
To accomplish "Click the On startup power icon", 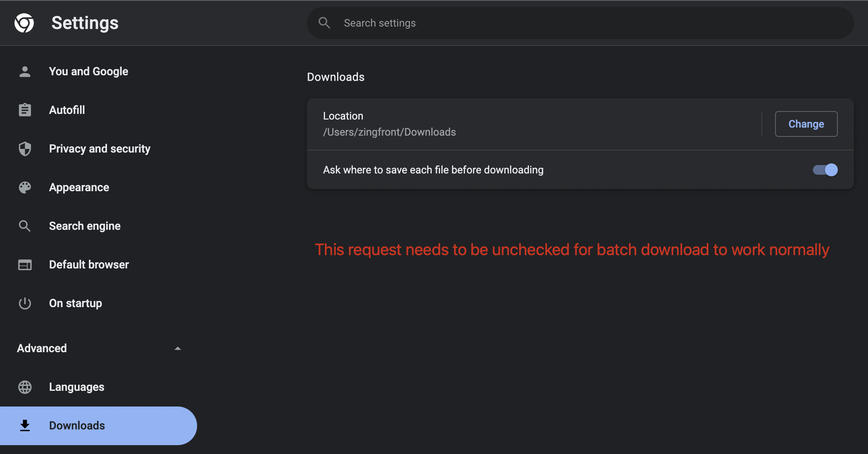I will click(25, 303).
